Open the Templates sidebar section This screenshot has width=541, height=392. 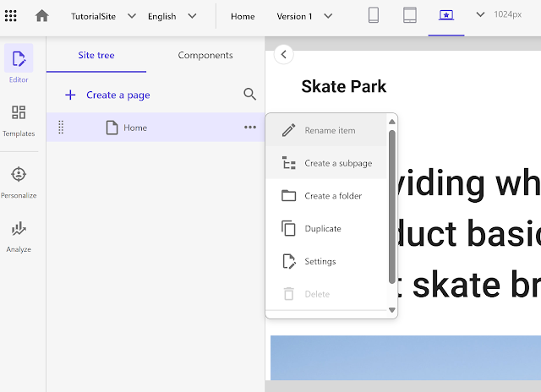19,121
